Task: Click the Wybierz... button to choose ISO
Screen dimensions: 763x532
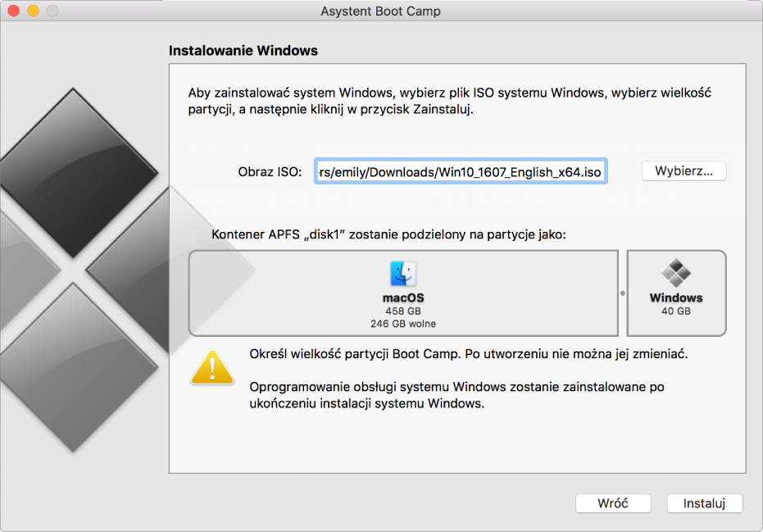Action: 684,171
